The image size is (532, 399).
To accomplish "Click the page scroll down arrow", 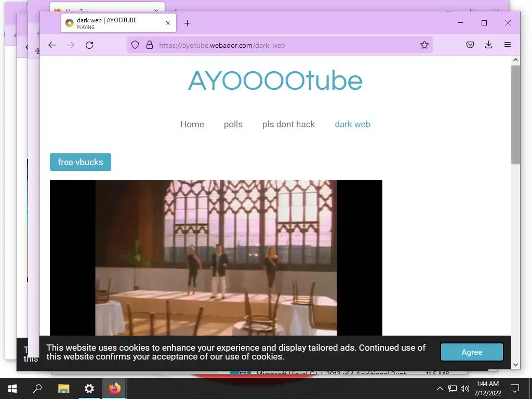I will point(515,365).
